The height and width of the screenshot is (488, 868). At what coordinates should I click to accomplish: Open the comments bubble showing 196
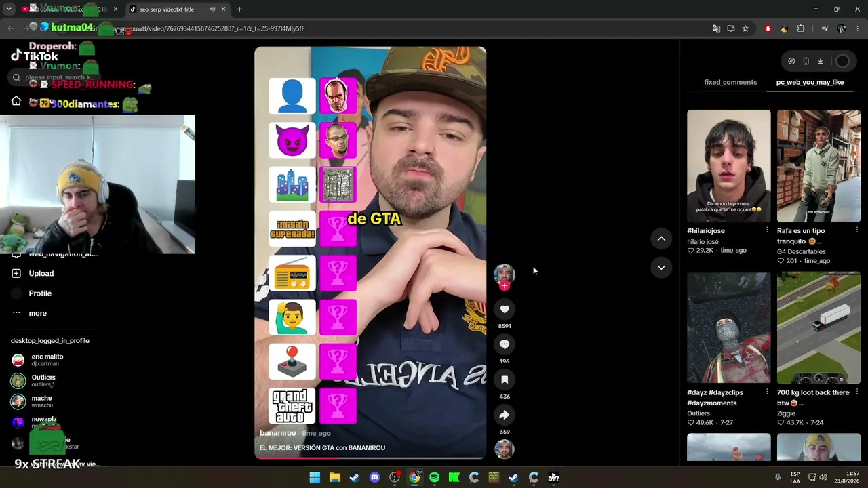pyautogui.click(x=504, y=344)
